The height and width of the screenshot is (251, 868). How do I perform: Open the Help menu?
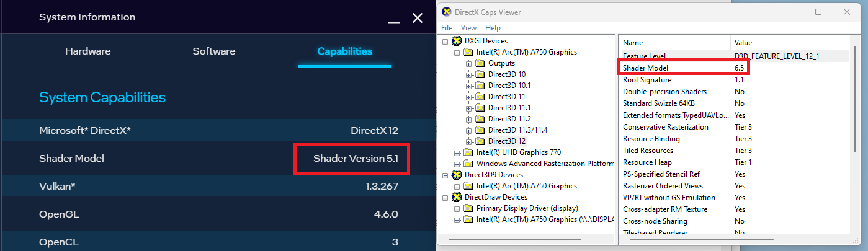[493, 28]
